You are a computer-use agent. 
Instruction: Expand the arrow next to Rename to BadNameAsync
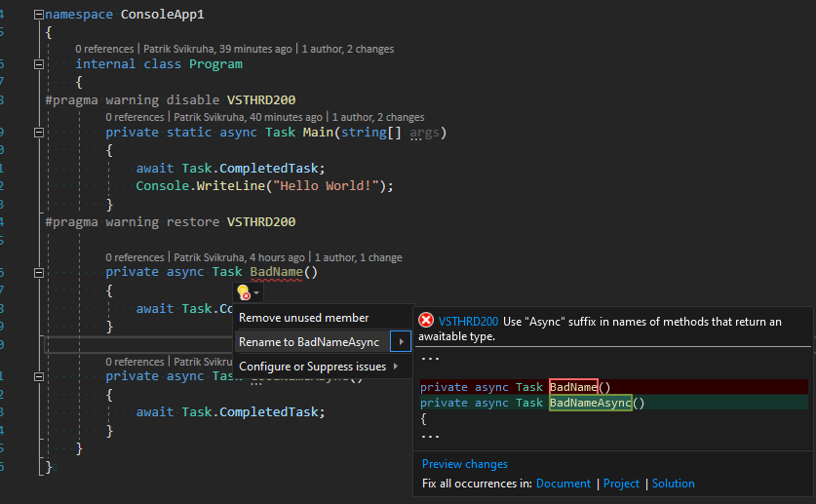(400, 342)
